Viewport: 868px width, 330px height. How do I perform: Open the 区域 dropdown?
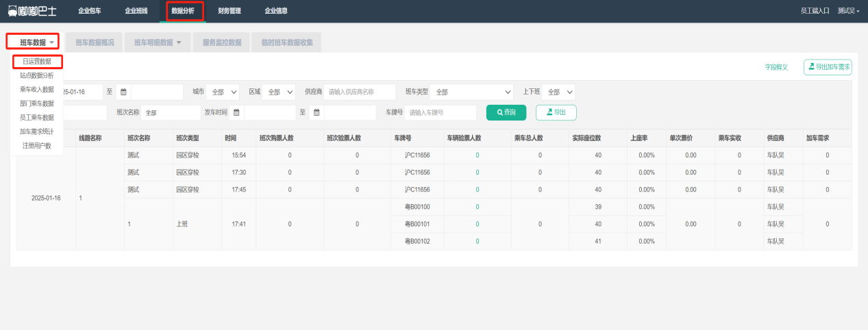[279, 92]
